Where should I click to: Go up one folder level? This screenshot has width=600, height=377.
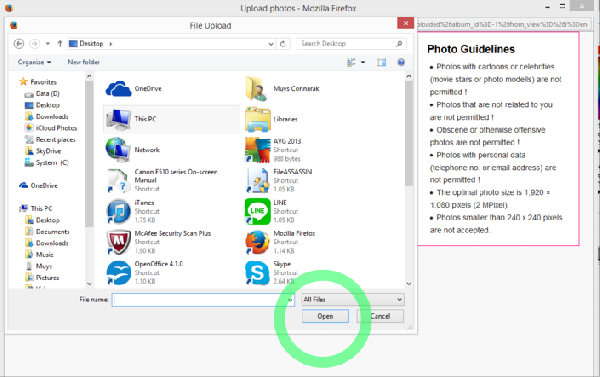(x=60, y=44)
